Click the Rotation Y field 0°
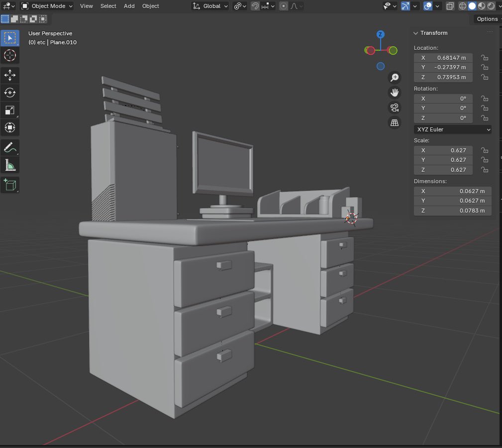This screenshot has width=502, height=448. (x=443, y=108)
